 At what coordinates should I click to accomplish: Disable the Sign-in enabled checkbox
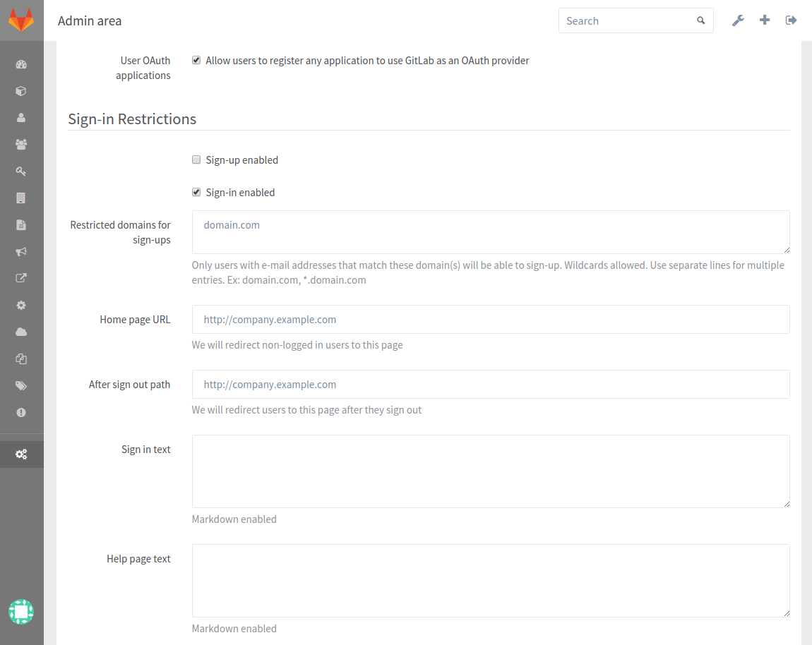tap(196, 192)
